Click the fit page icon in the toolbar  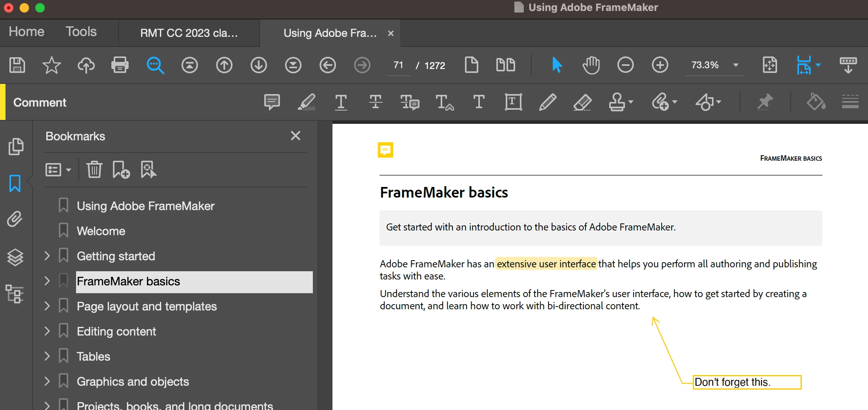[x=770, y=65]
